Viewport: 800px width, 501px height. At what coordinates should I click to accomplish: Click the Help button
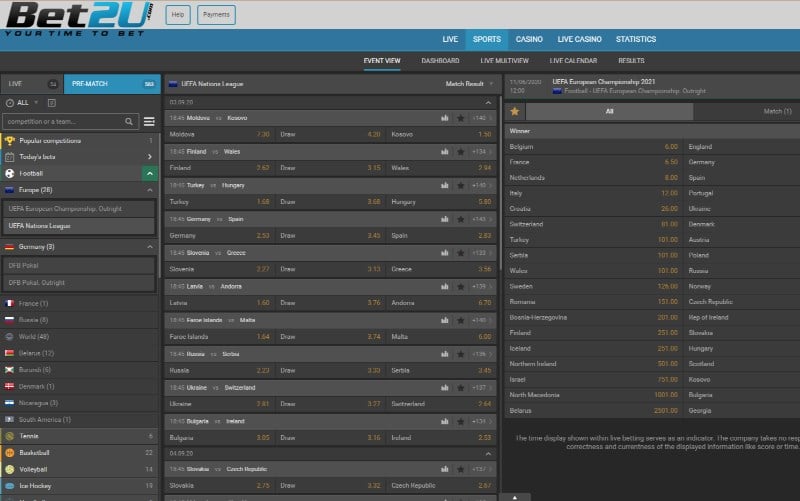click(178, 15)
